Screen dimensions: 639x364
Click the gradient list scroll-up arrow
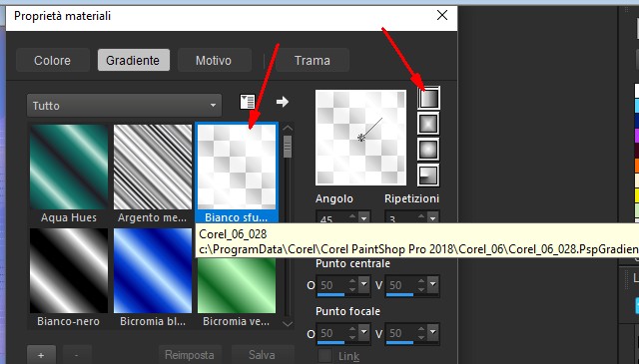click(x=288, y=129)
